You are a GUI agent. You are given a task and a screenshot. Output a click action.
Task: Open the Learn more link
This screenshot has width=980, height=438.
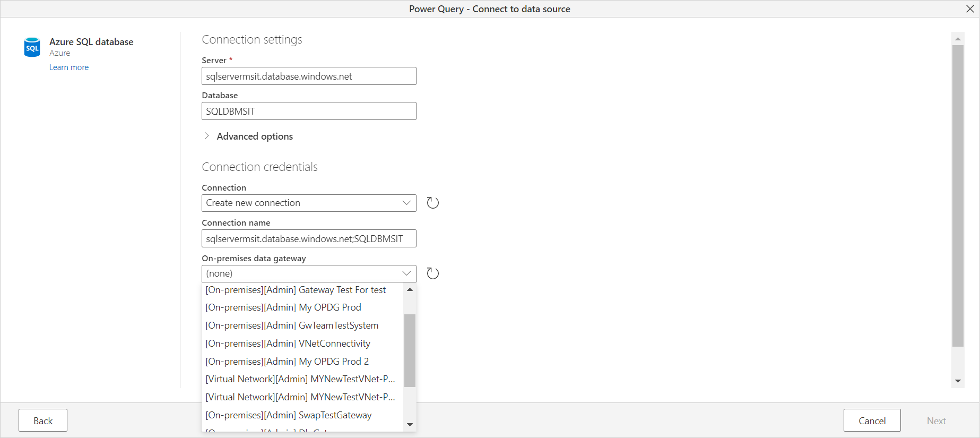[69, 67]
